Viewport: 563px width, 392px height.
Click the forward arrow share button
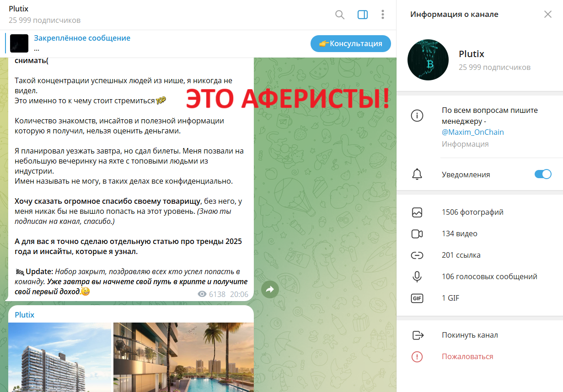[x=270, y=289]
